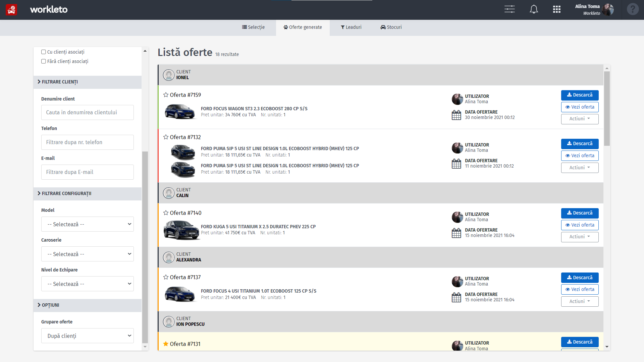This screenshot has height=362, width=644.
Task: Click Ford Kuga Titanium X car thumbnail
Action: 181,230
